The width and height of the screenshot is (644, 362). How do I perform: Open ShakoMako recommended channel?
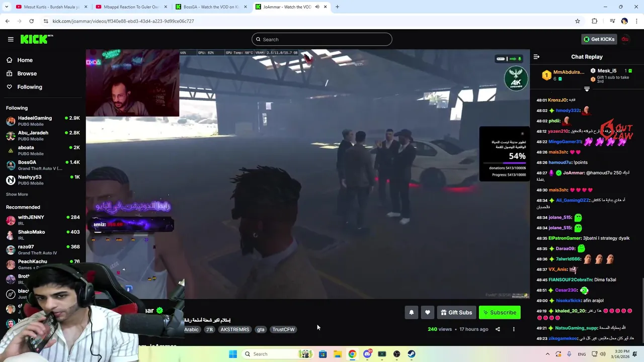(x=43, y=235)
